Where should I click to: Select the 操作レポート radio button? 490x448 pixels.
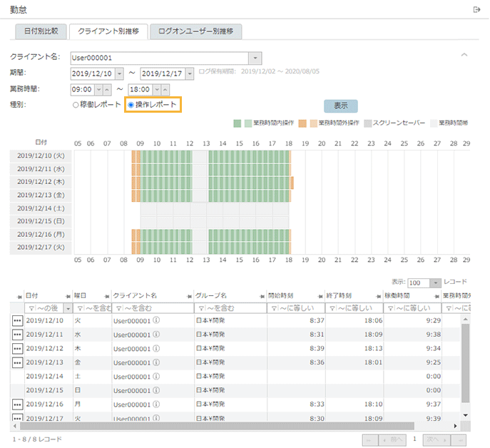pyautogui.click(x=131, y=105)
